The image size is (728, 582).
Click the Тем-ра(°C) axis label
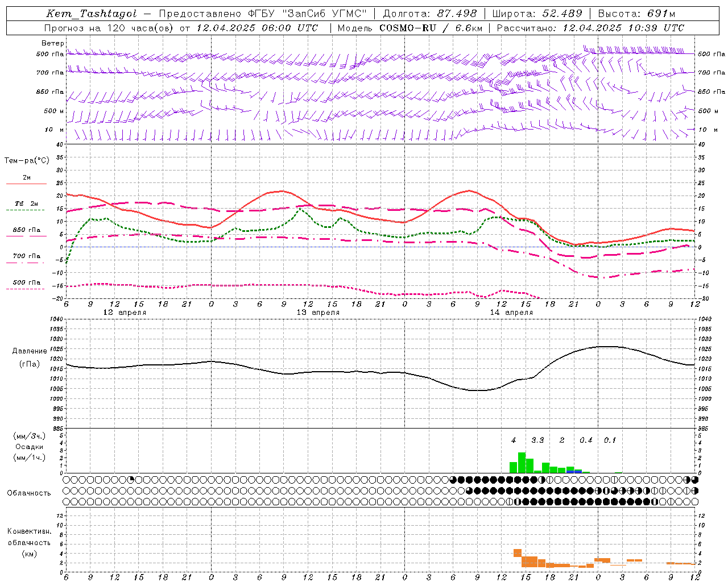click(x=27, y=161)
